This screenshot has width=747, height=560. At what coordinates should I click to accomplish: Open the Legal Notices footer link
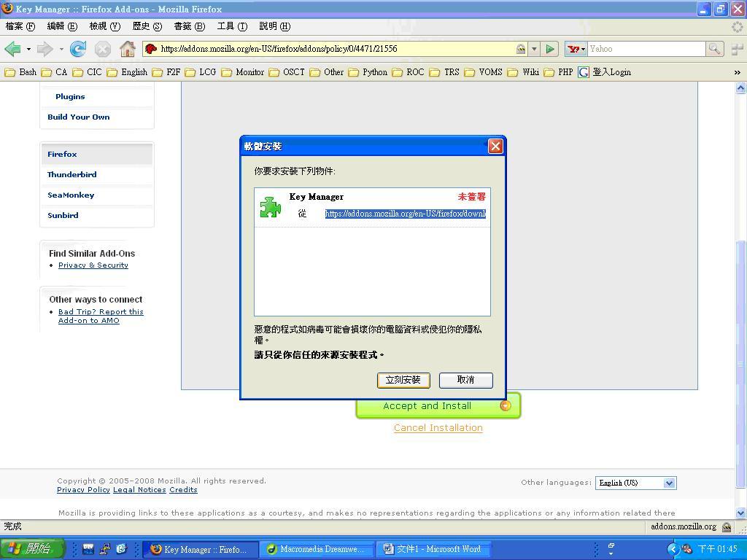click(139, 490)
